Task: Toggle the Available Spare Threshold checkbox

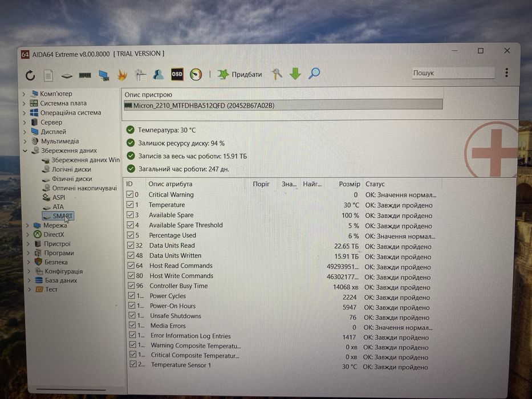Action: [x=130, y=225]
